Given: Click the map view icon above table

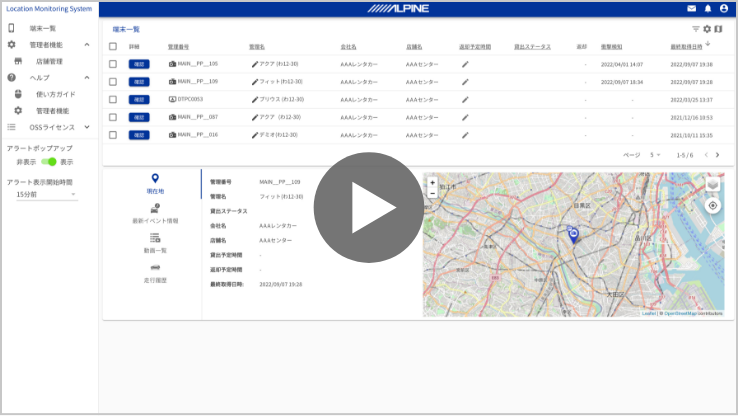Looking at the screenshot, I should (718, 30).
